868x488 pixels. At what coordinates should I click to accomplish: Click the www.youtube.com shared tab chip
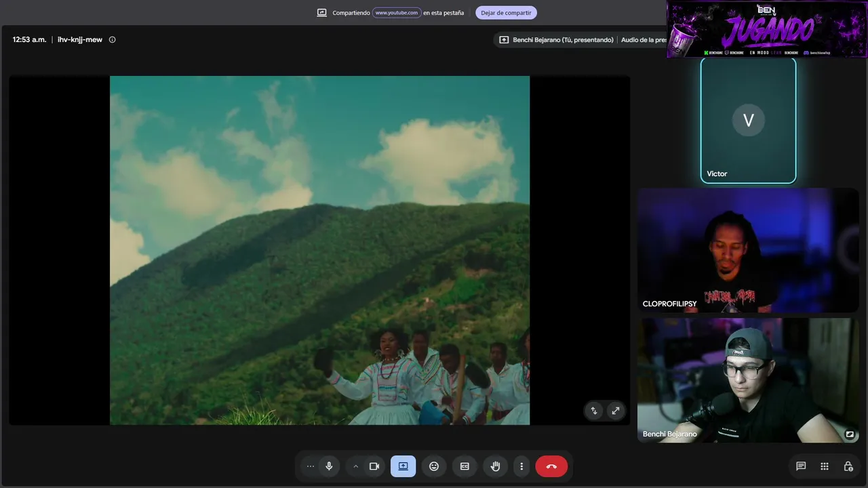(397, 13)
